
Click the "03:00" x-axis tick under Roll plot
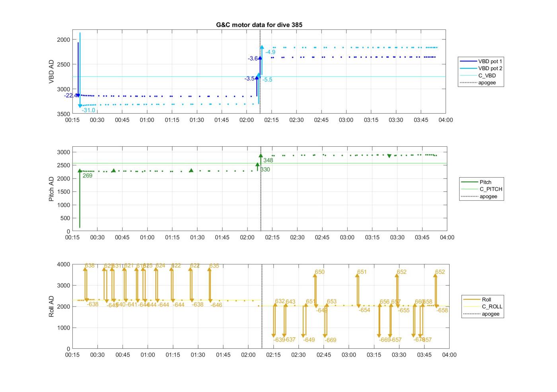coord(349,355)
